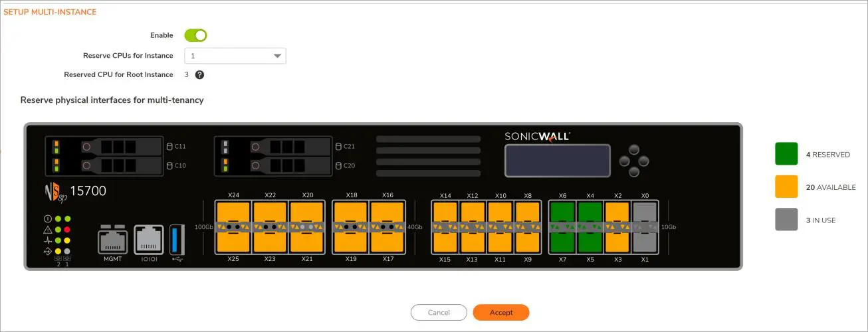Open the Reserve CPUs for Instance dropdown
868x332 pixels.
[x=235, y=56]
